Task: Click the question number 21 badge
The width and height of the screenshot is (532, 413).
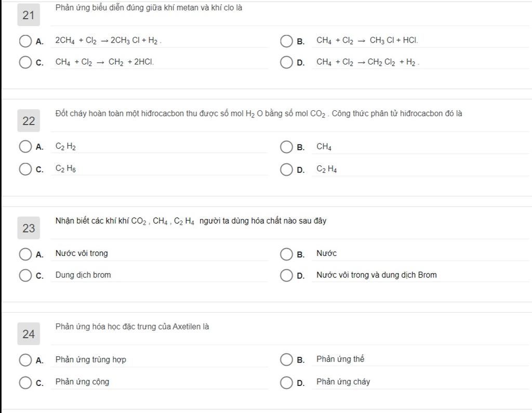Action: 29,15
